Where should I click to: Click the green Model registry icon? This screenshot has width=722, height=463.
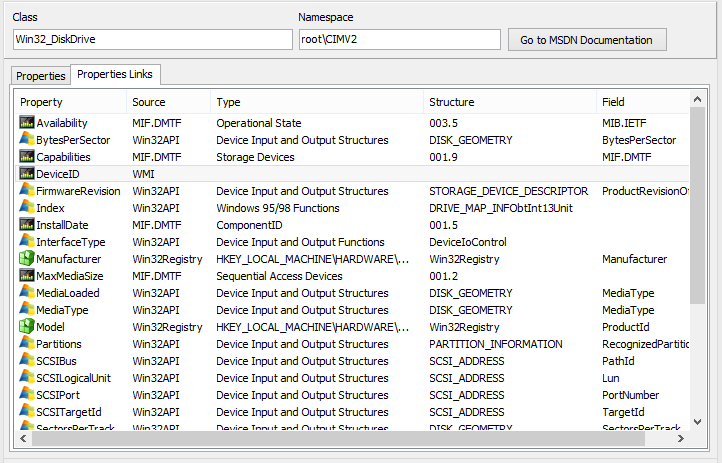point(27,327)
